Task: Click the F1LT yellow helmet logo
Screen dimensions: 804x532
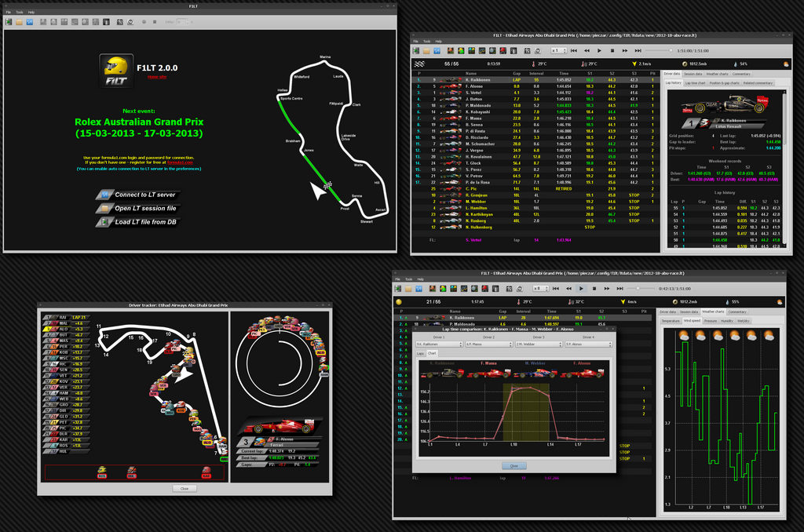Action: 116,71
